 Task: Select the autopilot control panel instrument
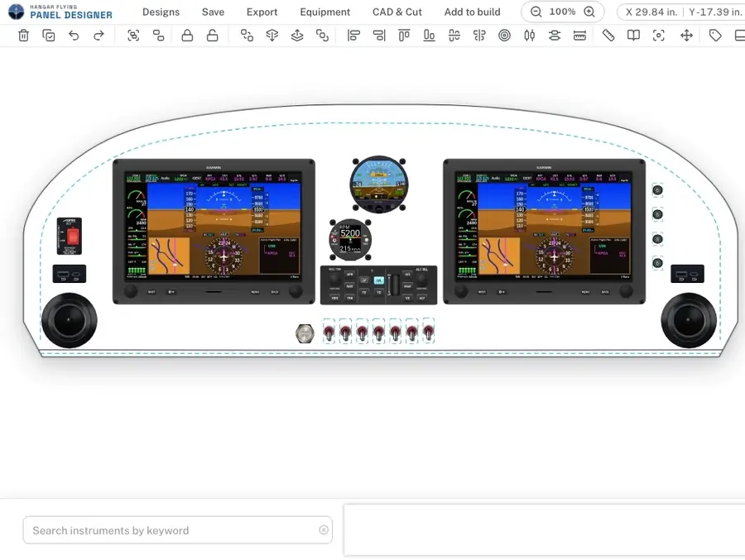click(x=378, y=285)
